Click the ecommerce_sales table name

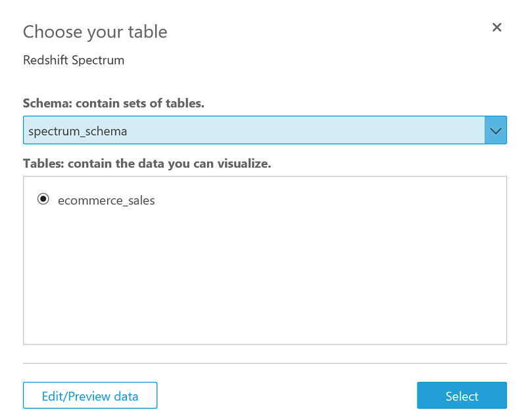107,200
